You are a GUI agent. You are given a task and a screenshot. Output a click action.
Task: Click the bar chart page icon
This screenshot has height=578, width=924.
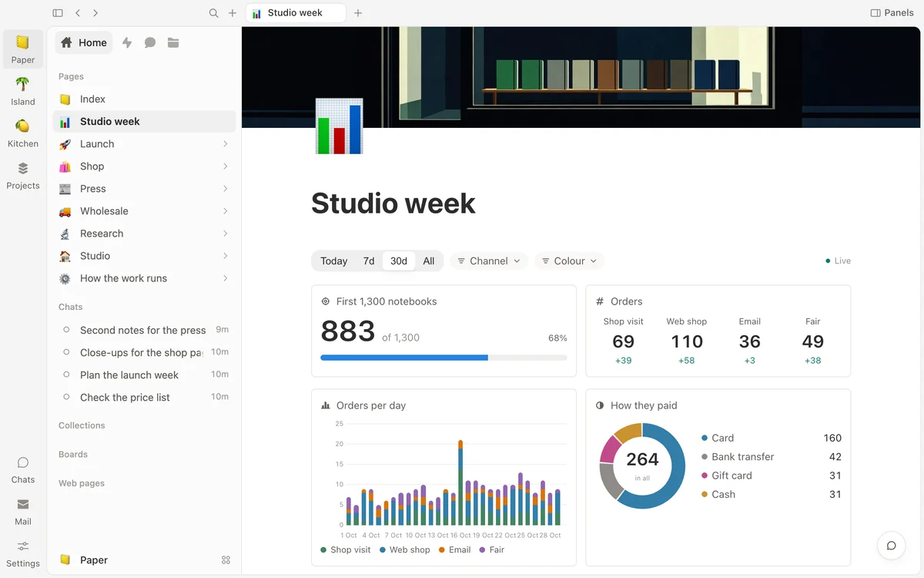(339, 126)
